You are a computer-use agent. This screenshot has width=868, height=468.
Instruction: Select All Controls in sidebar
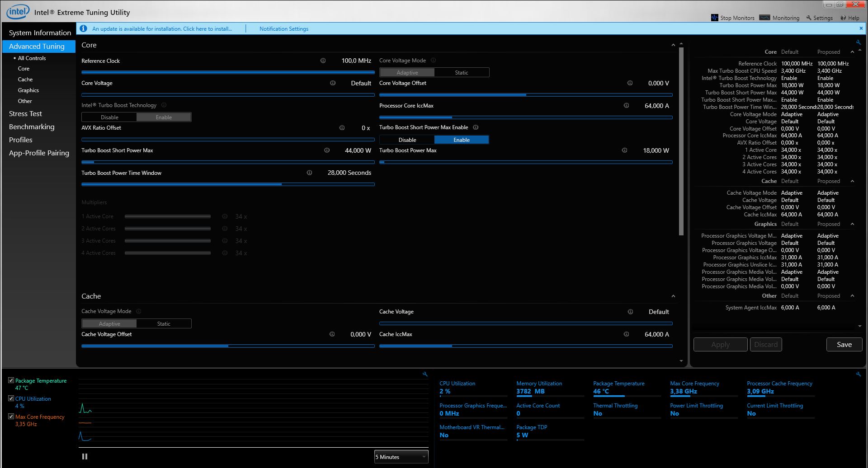pos(32,58)
